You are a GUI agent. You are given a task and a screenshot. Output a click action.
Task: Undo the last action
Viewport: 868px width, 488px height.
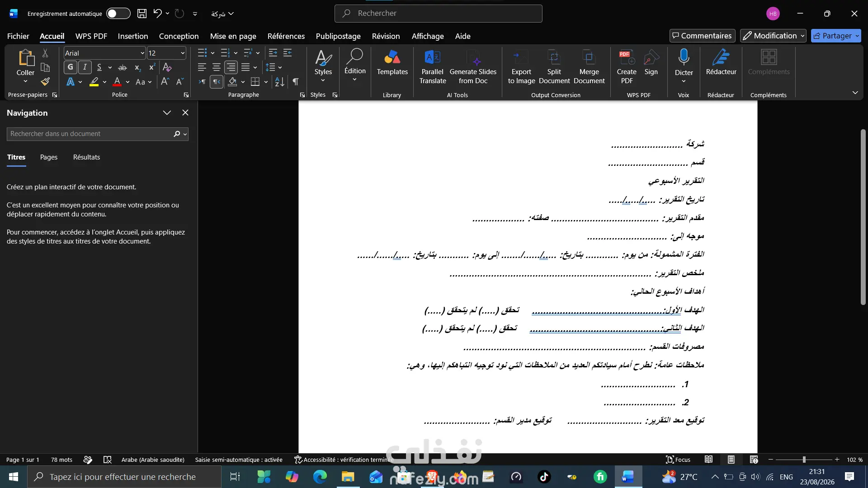157,14
